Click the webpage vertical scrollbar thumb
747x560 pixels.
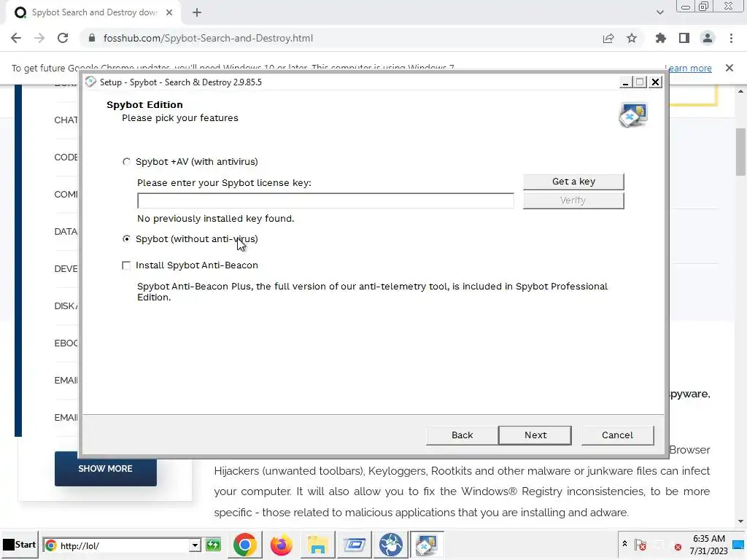tap(741, 152)
